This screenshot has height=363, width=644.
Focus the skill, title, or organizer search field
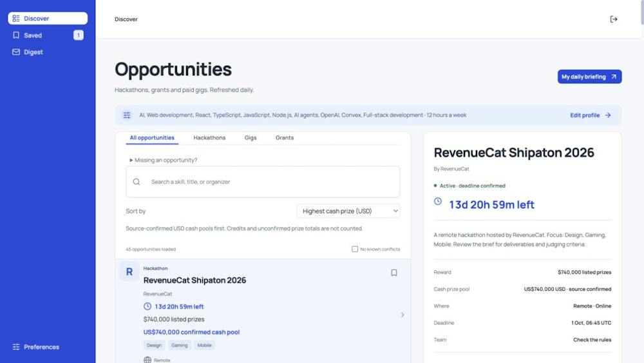tap(263, 182)
